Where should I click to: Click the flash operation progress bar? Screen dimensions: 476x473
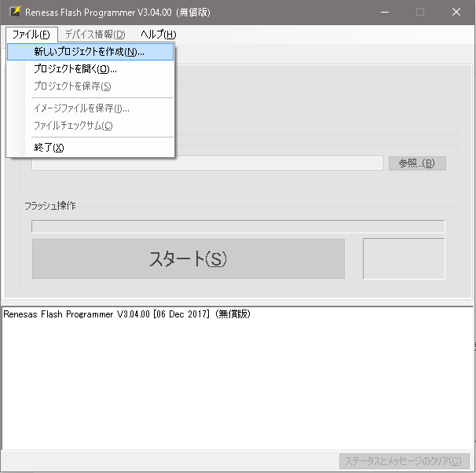pos(238,226)
